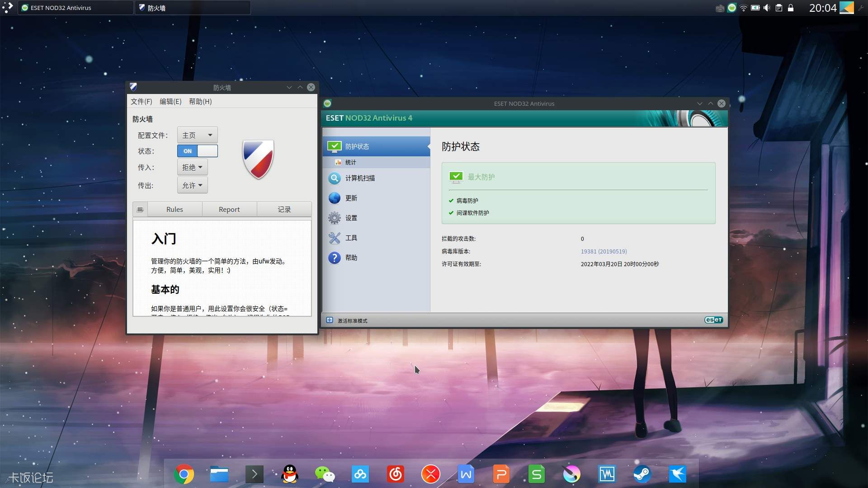The height and width of the screenshot is (488, 868).
Task: Open volume speaker tray icon
Action: 767,8
